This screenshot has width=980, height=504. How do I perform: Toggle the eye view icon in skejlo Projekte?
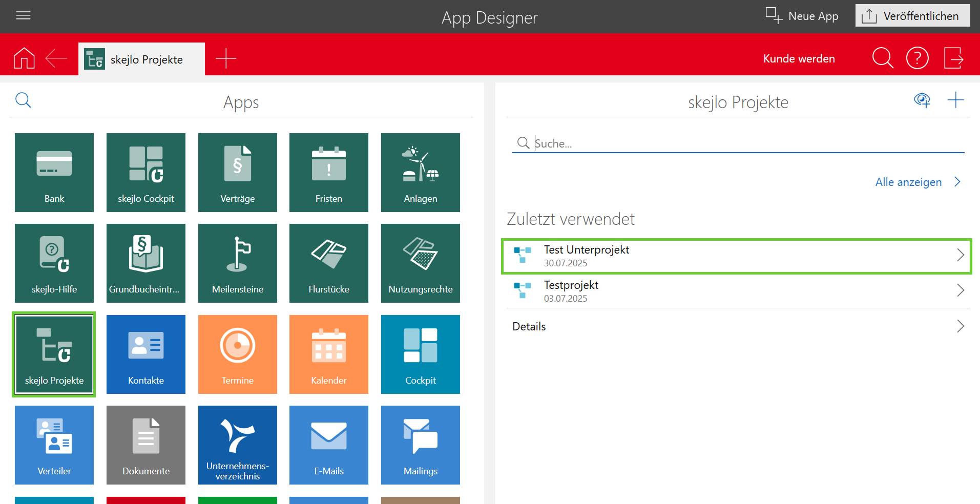922,100
